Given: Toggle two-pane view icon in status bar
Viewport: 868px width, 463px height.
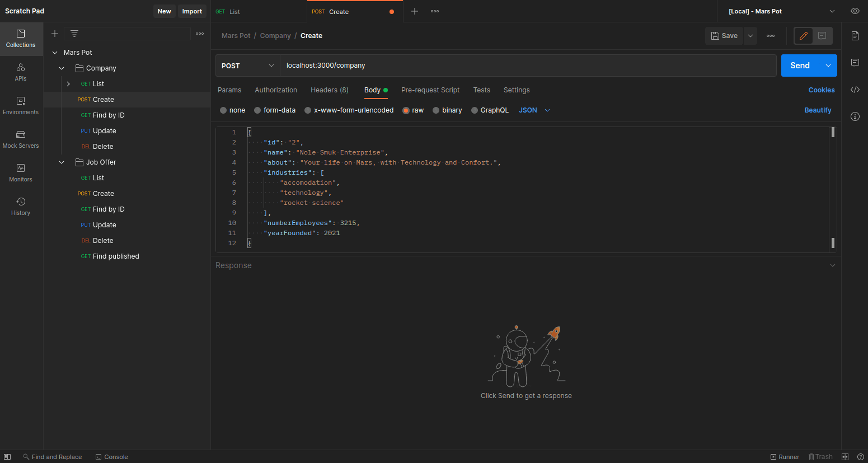Looking at the screenshot, I should [845, 457].
